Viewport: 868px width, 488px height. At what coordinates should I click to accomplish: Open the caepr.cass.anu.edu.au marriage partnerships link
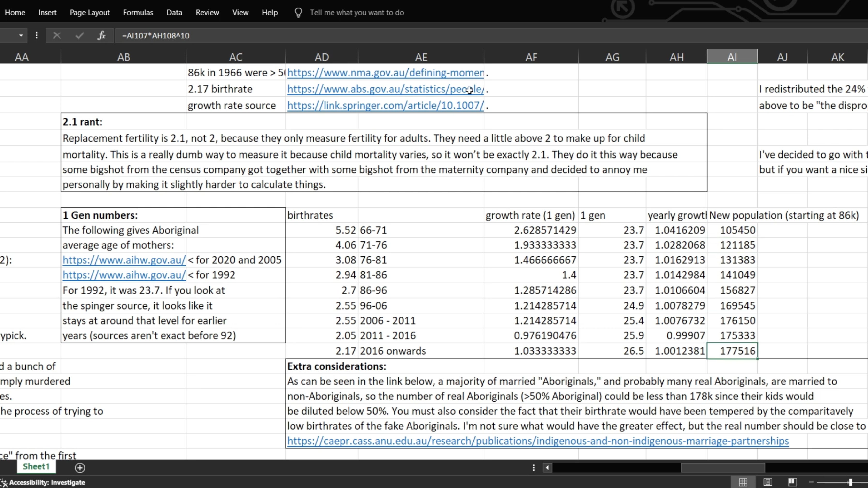[x=538, y=441]
